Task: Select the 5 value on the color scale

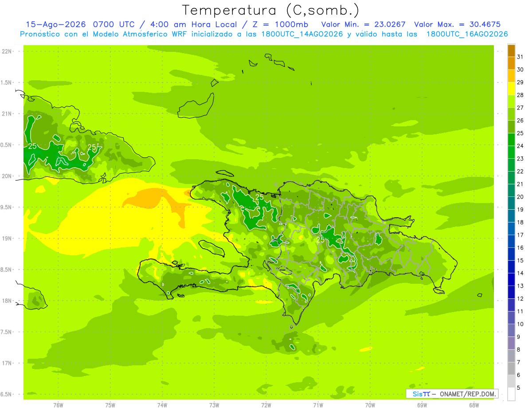Action: coord(519,388)
